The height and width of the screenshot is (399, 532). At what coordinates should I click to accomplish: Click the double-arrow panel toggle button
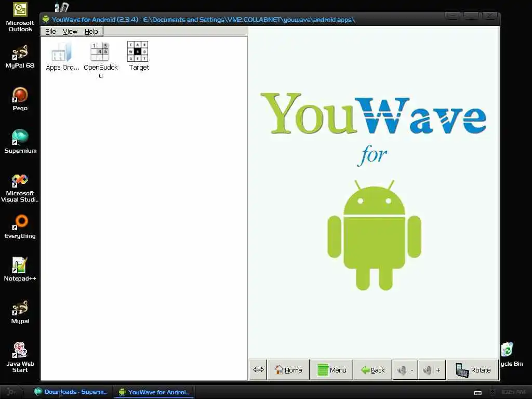pos(258,369)
